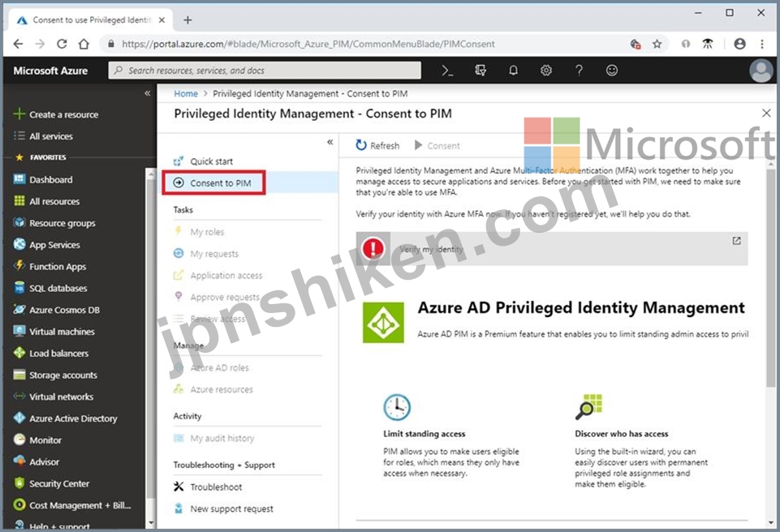
Task: Open feedback smiley icon
Action: 612,71
